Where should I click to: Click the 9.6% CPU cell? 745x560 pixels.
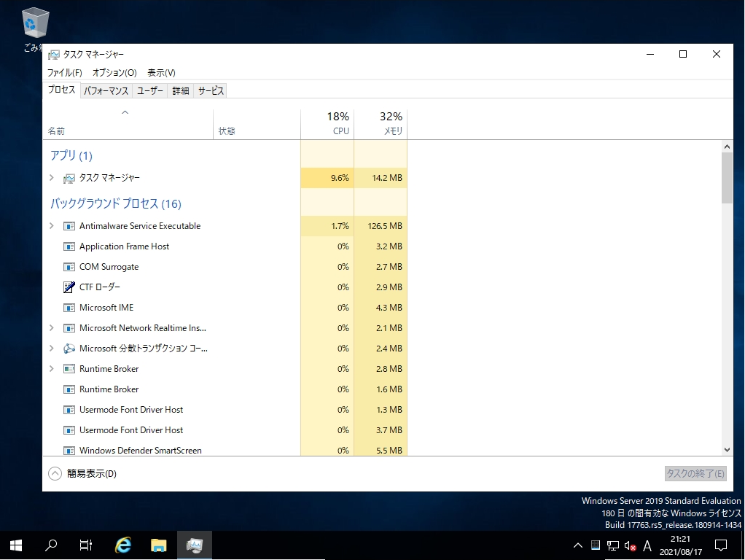coord(327,178)
